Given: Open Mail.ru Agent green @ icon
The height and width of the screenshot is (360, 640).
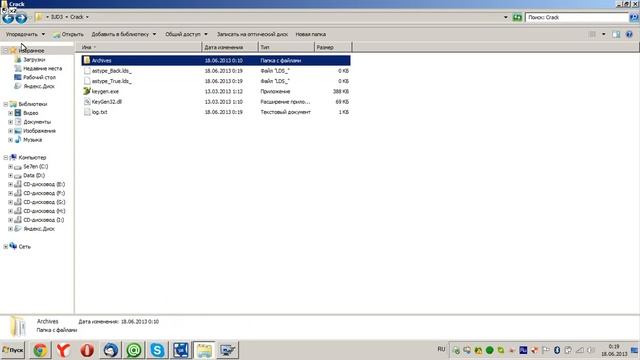Looking at the screenshot, I should click(134, 350).
